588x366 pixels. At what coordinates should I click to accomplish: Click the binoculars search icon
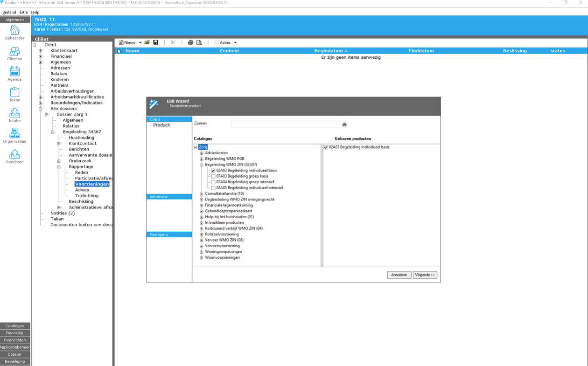click(344, 124)
